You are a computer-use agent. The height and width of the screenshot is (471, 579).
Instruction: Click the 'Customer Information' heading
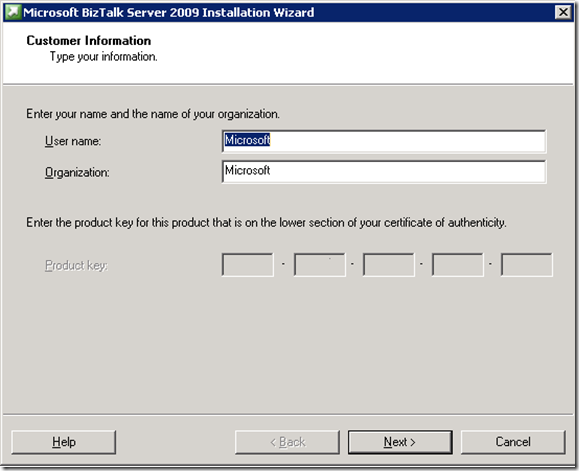click(89, 41)
